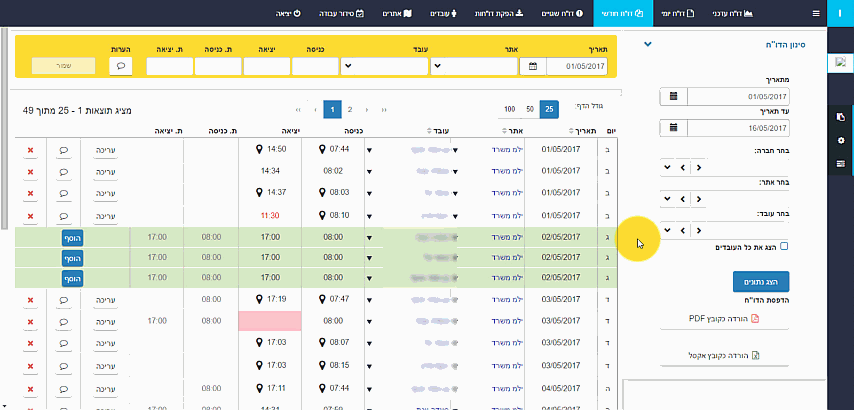The image size is (854, 410).
Task: Set page size to 25
Action: coord(549,109)
